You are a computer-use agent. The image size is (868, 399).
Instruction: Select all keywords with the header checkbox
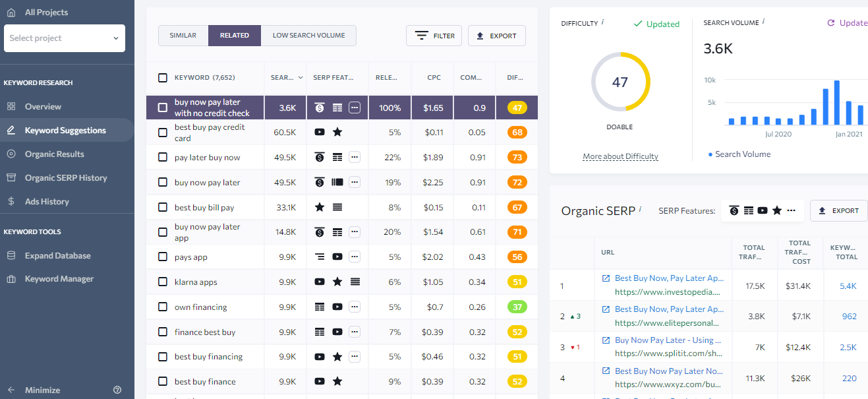click(x=163, y=77)
